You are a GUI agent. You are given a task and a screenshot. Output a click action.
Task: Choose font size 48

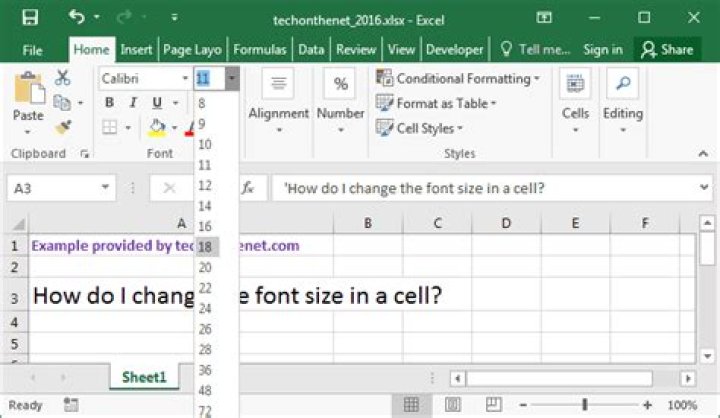[x=205, y=391]
